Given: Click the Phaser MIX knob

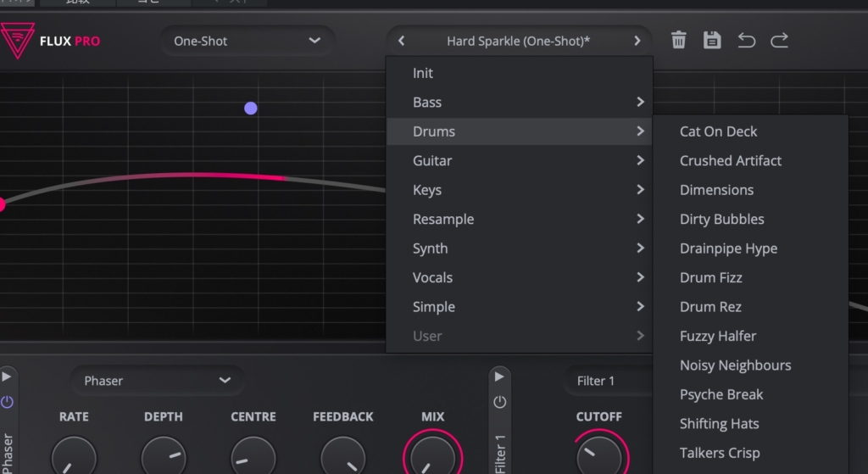Looking at the screenshot, I should (432, 456).
